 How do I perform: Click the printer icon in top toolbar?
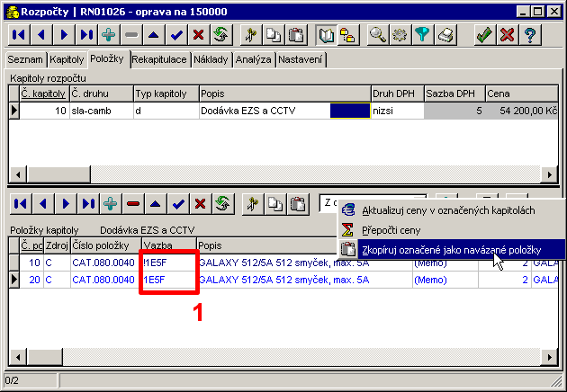pos(447,35)
